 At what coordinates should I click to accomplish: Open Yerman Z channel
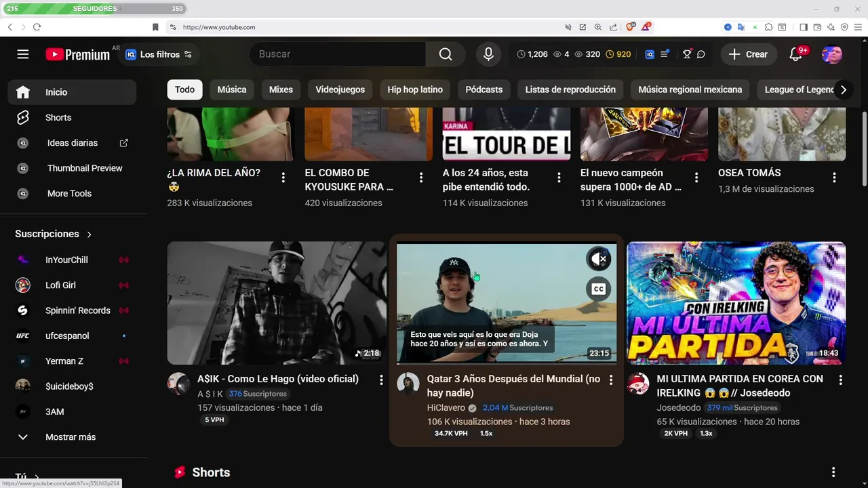click(x=72, y=361)
